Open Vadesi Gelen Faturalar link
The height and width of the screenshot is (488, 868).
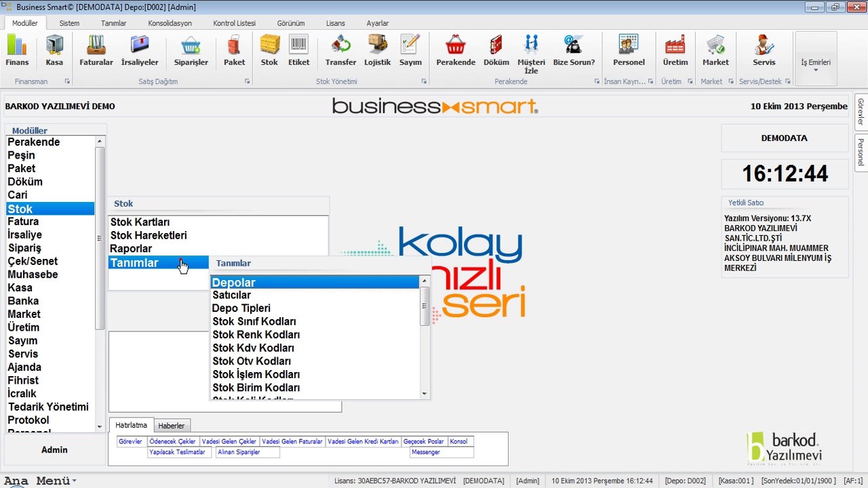click(292, 441)
